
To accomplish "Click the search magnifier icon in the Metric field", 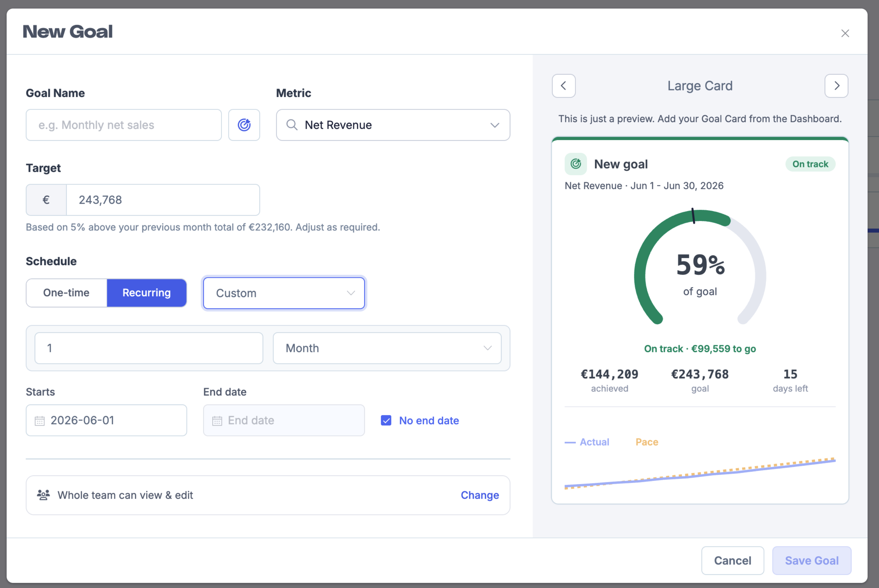I will pos(292,125).
